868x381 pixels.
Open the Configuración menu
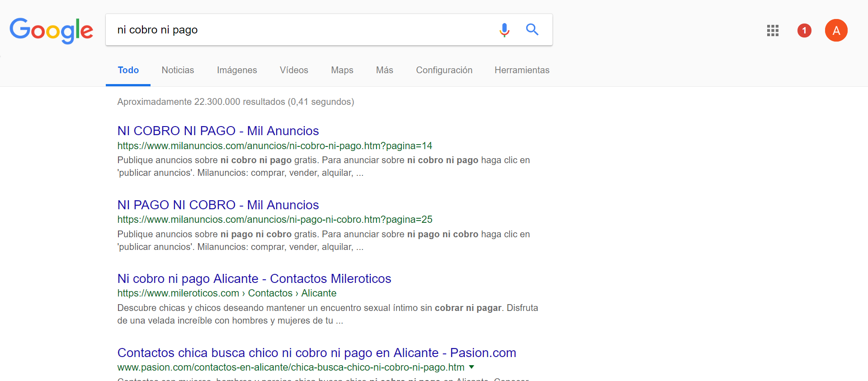point(444,70)
